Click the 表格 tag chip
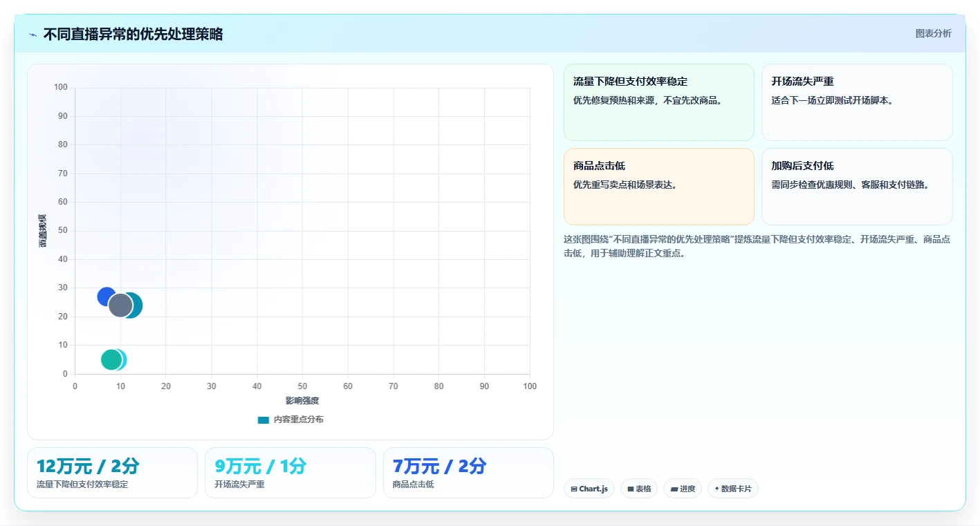The height and width of the screenshot is (526, 980). (639, 489)
